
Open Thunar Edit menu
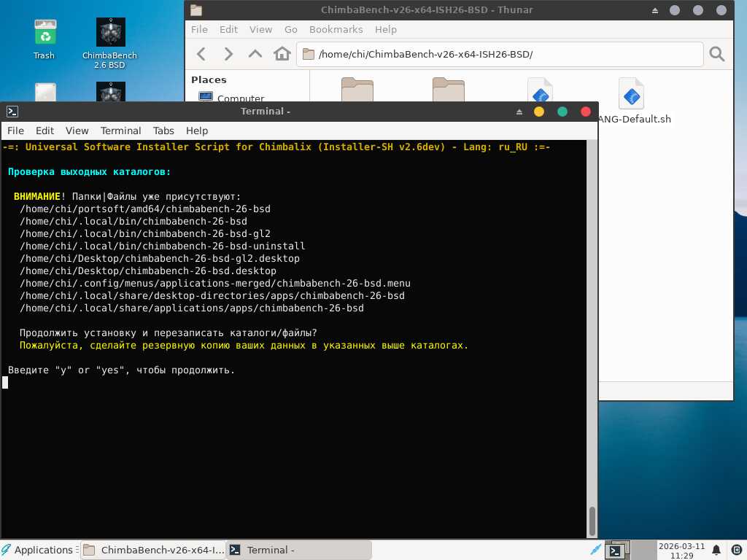pyautogui.click(x=228, y=29)
